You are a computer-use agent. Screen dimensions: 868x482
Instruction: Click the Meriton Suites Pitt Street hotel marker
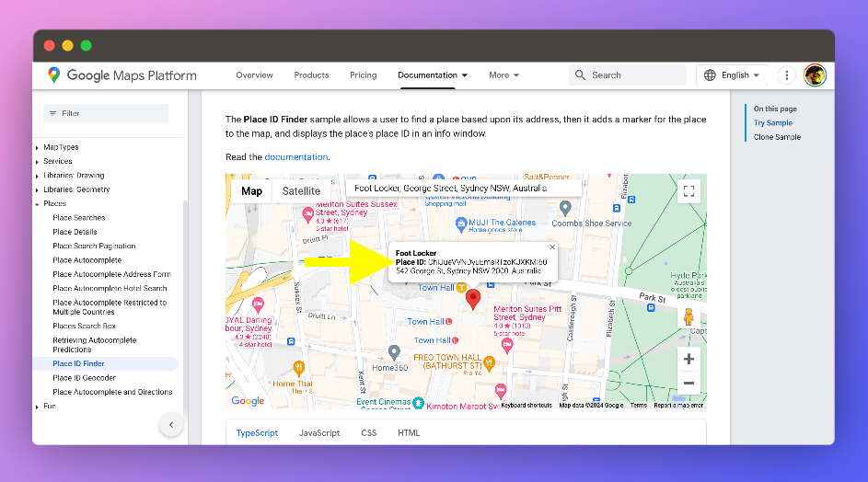tap(507, 345)
